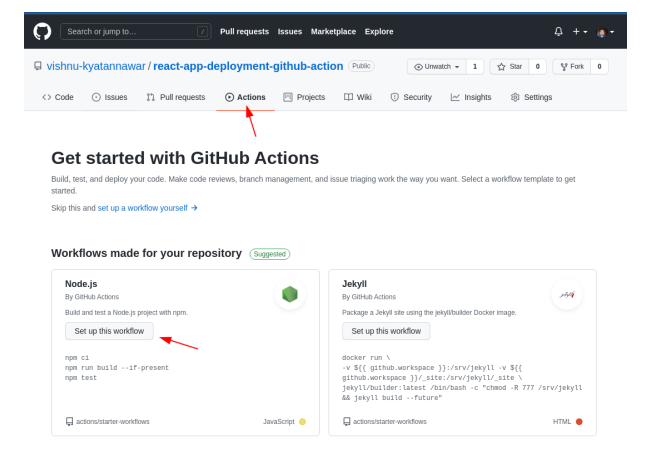Viewport: 653px width, 449px height.
Task: Expand the plus create-new menu
Action: pyautogui.click(x=579, y=31)
